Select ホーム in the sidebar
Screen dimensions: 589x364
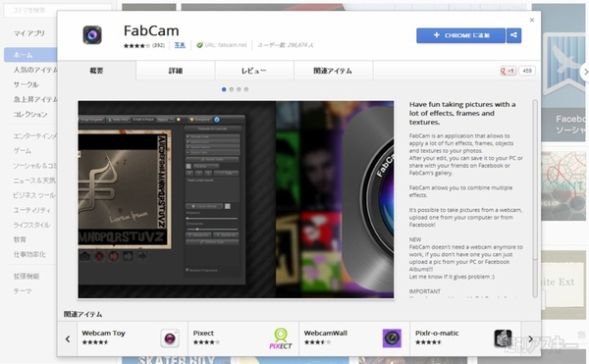(x=30, y=55)
